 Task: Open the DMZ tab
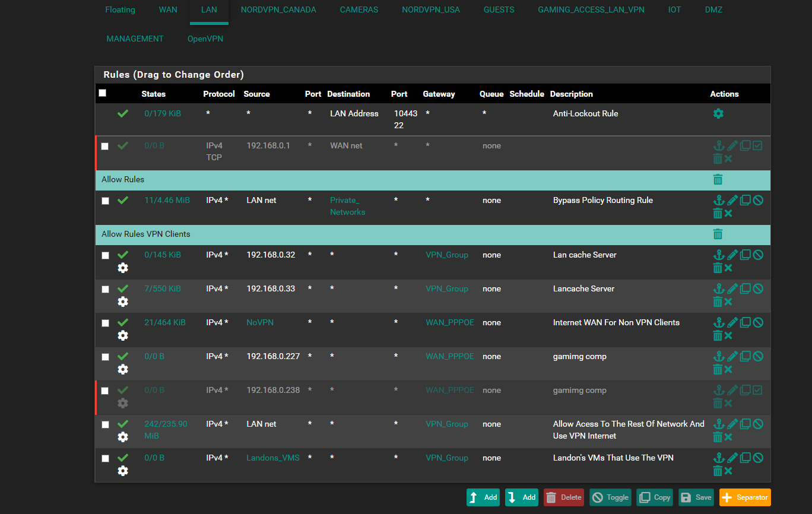[x=713, y=10]
